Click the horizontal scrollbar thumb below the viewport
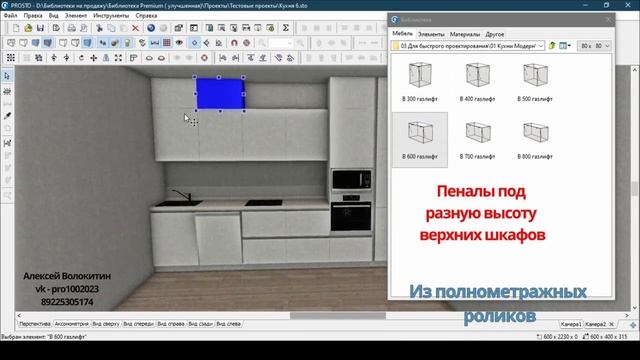 (338, 316)
